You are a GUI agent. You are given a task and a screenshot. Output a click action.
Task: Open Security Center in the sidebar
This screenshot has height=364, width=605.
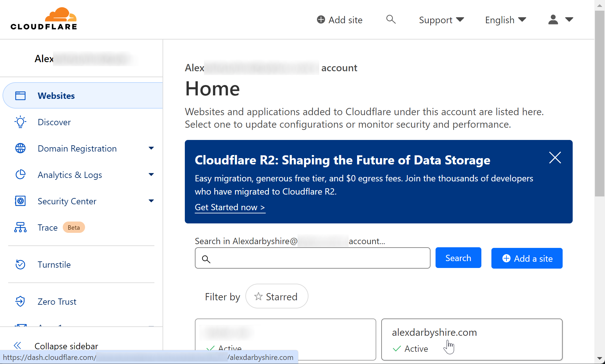67,201
